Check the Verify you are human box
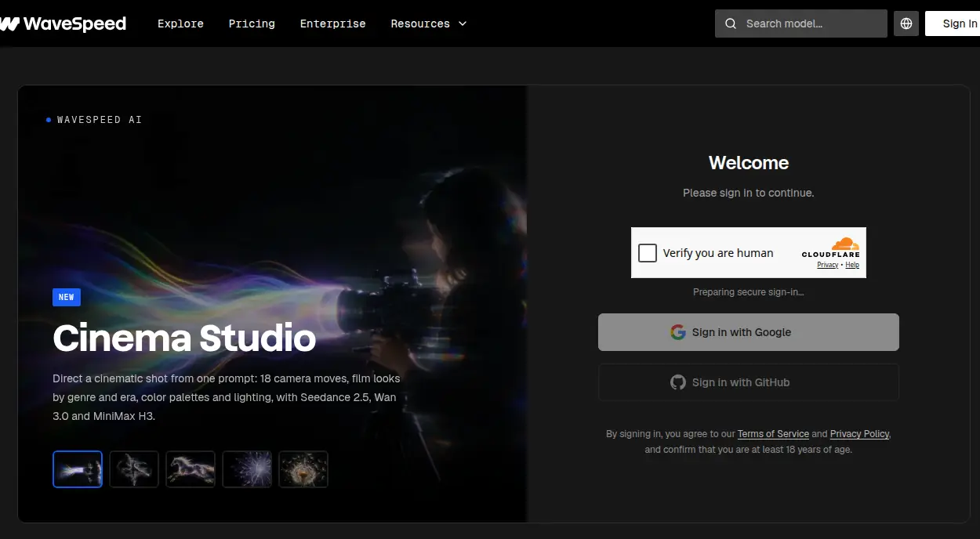The image size is (980, 539). pos(648,253)
